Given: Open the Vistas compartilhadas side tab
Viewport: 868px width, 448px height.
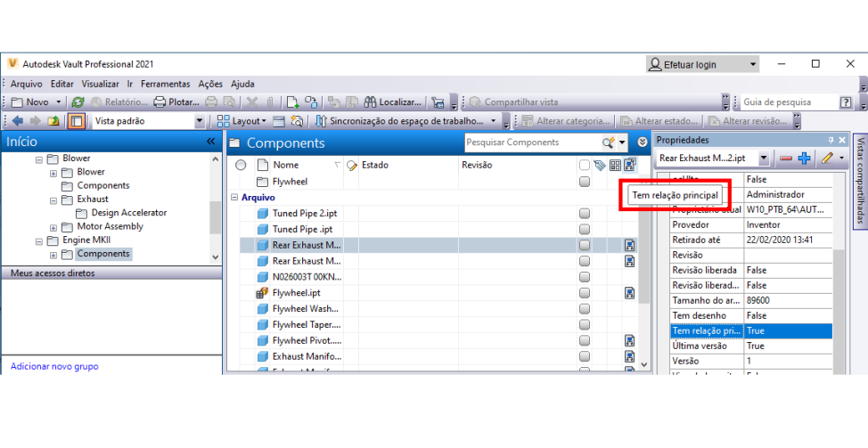Looking at the screenshot, I should [859, 182].
